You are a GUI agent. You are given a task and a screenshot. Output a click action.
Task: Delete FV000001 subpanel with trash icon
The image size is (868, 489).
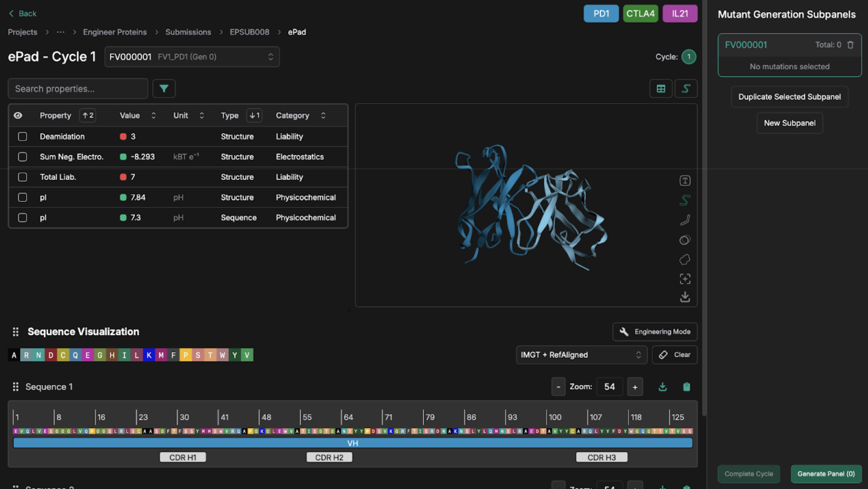850,45
